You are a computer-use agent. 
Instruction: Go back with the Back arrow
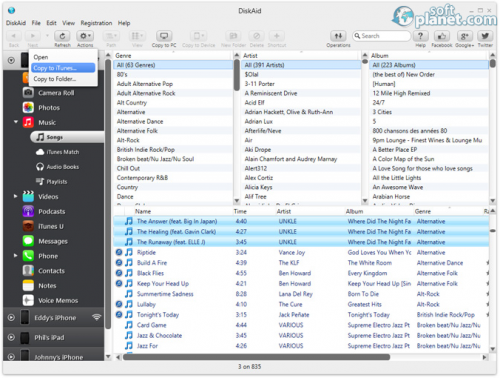(x=14, y=36)
